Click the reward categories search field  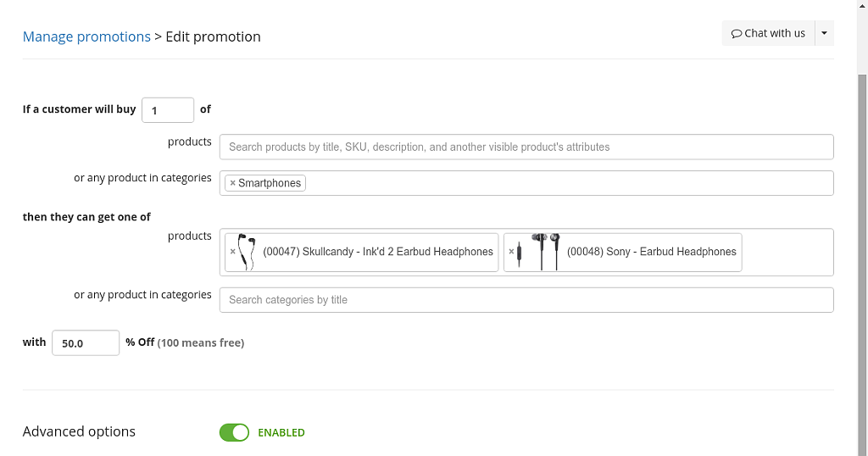coord(526,300)
